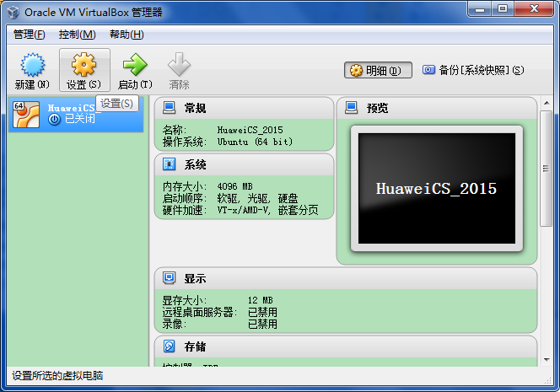
Task: Click the 常规 section monitor icon
Action: [x=169, y=107]
